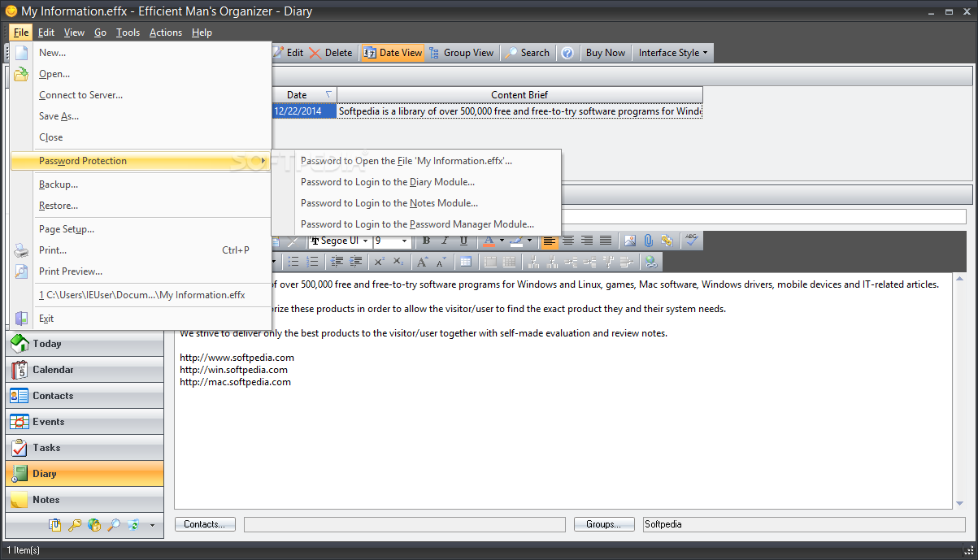Image resolution: width=978 pixels, height=560 pixels.
Task: Open the Recycle Bin icon in sidebar bottom
Action: 133,525
